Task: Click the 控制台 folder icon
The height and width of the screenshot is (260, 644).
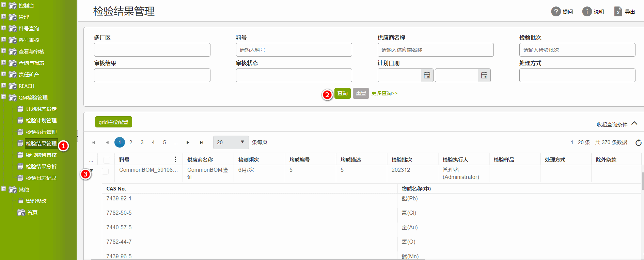Action: point(13,5)
